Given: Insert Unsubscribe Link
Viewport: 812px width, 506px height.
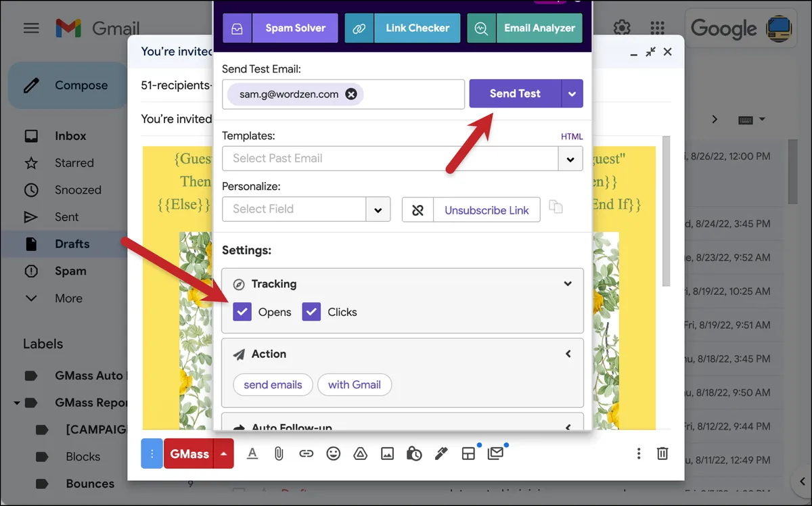Looking at the screenshot, I should 487,210.
